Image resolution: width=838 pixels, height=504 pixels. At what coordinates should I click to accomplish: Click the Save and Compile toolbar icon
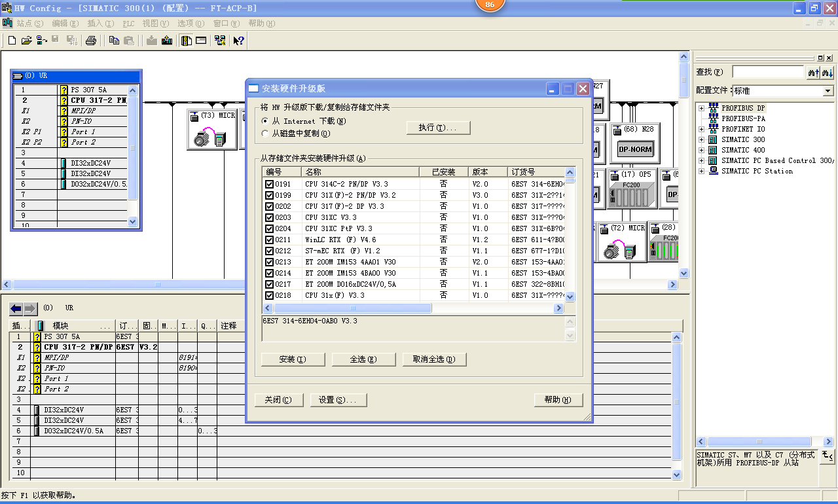(x=72, y=41)
